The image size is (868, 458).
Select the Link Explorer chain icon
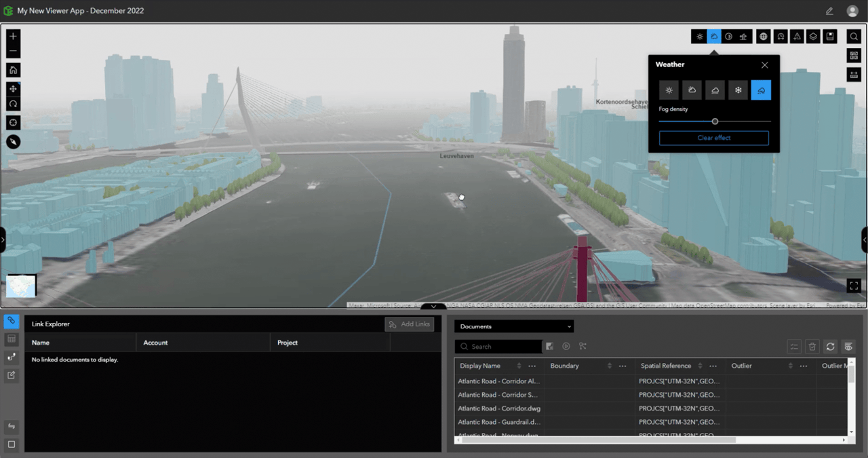[11, 320]
